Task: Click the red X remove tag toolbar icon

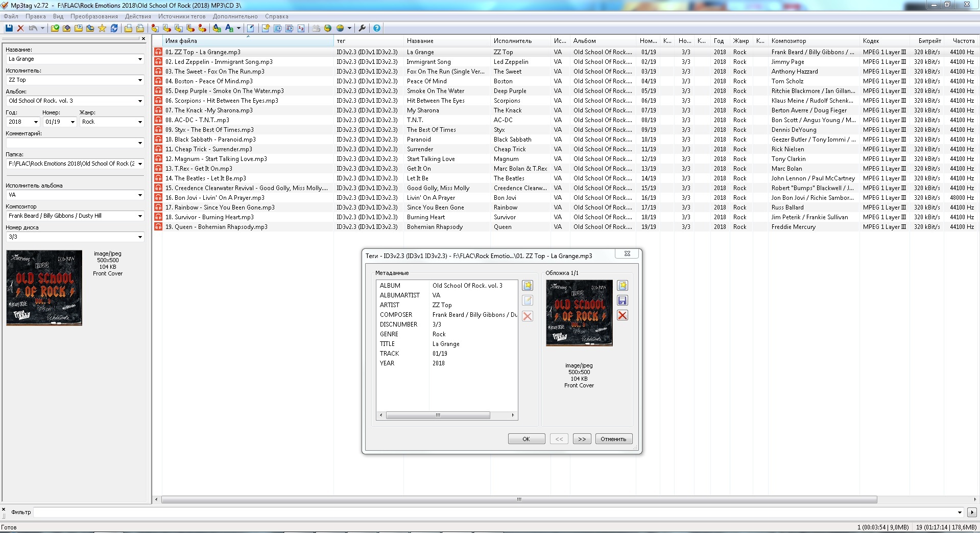Action: 20,28
